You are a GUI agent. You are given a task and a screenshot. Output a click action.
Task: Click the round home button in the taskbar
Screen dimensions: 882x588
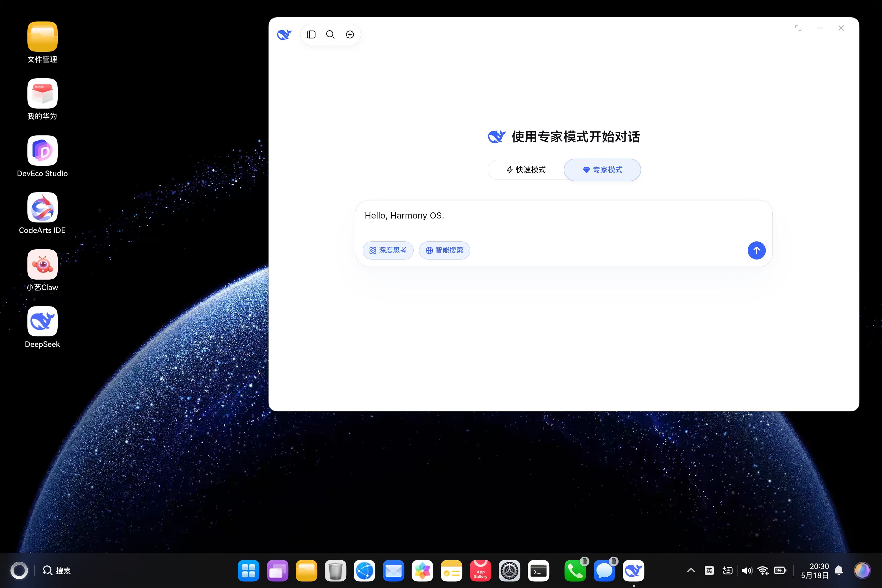coord(19,571)
